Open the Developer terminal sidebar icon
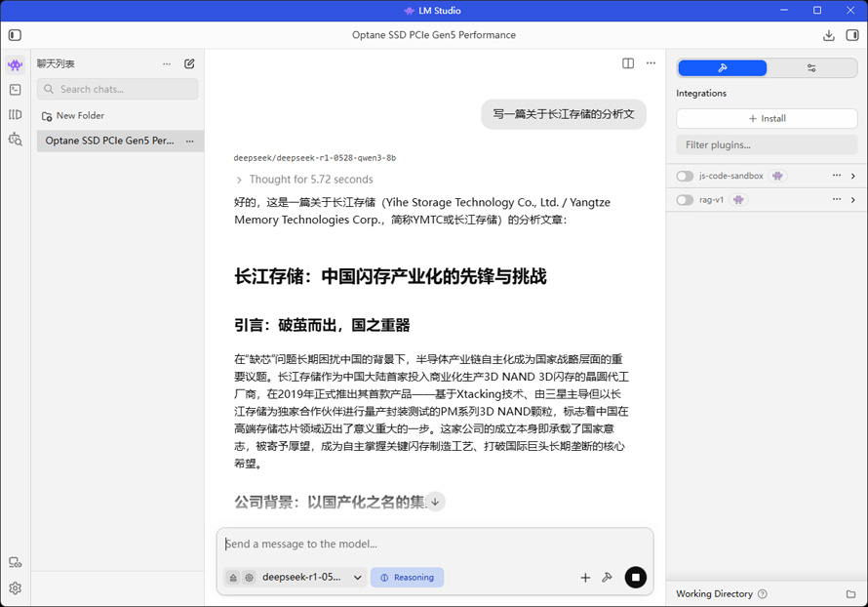 (15, 90)
